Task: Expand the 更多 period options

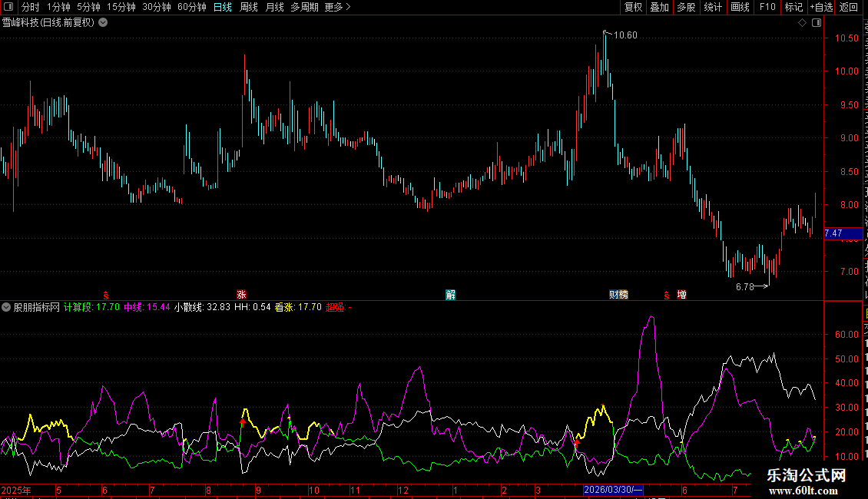Action: coord(337,7)
